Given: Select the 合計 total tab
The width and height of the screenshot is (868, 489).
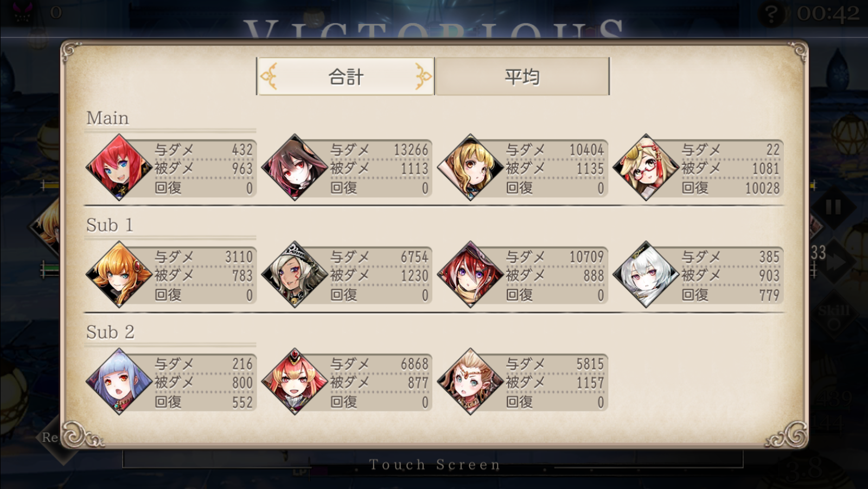Looking at the screenshot, I should (x=346, y=77).
